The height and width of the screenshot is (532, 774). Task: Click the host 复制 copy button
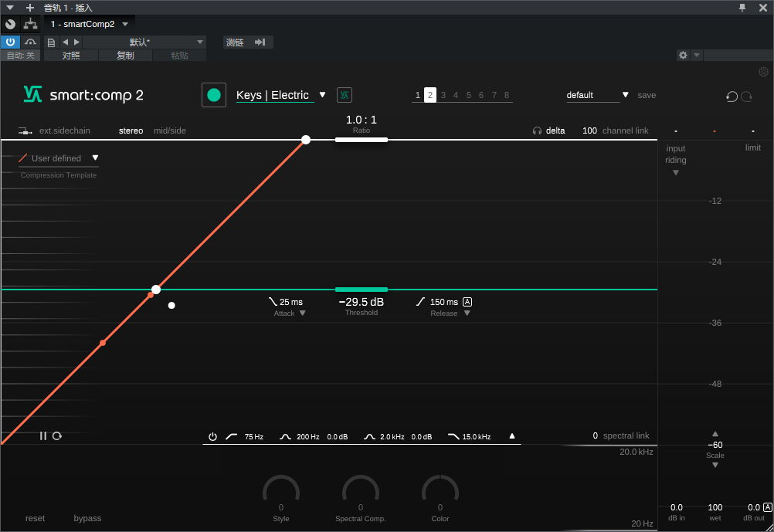tap(125, 56)
